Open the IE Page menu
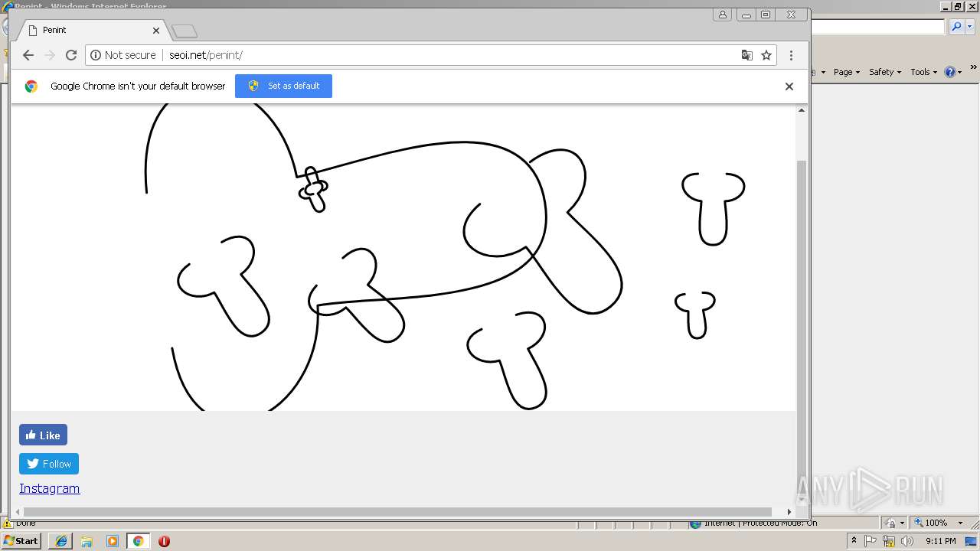The width and height of the screenshot is (980, 551). (846, 72)
